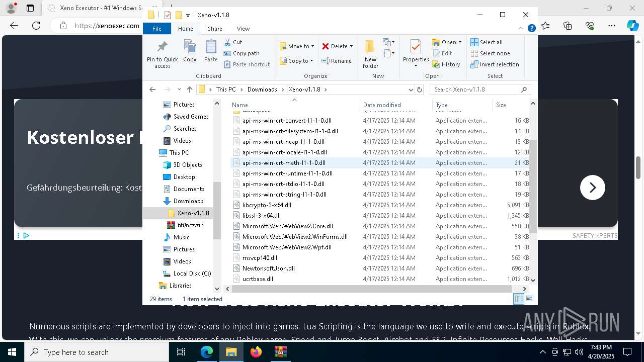
Task: Click Pin to Quick access icon
Action: pos(162,54)
